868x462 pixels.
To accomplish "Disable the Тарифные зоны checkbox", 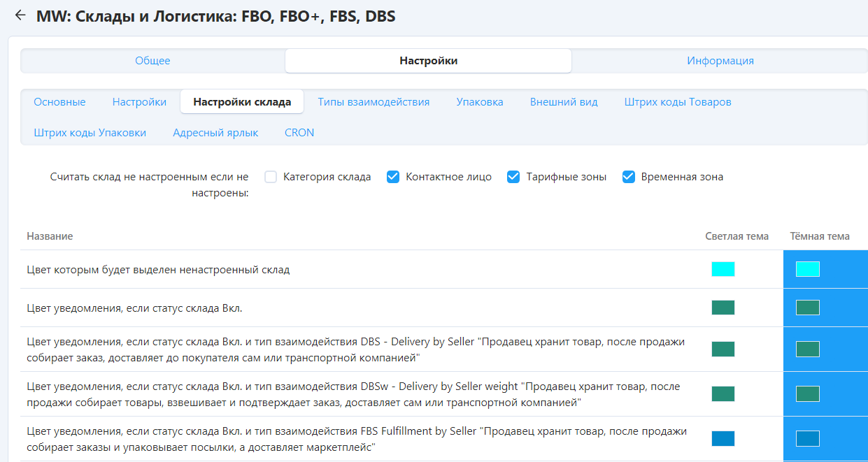I will click(513, 177).
